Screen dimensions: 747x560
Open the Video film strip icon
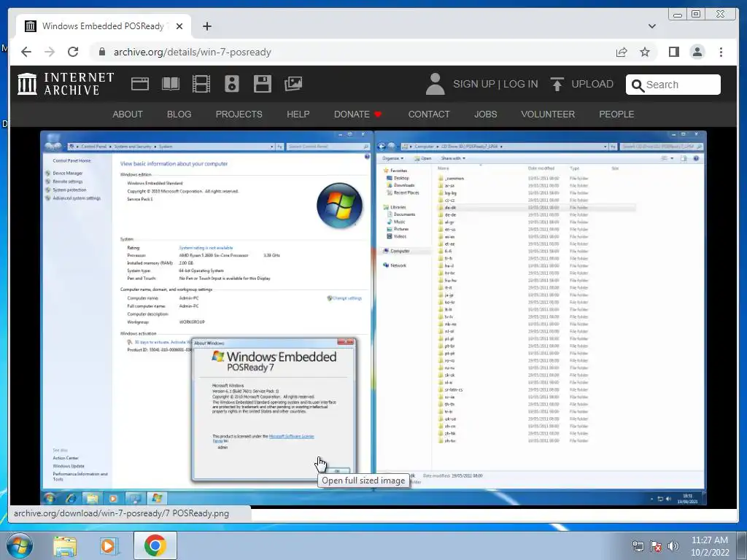[x=201, y=84]
